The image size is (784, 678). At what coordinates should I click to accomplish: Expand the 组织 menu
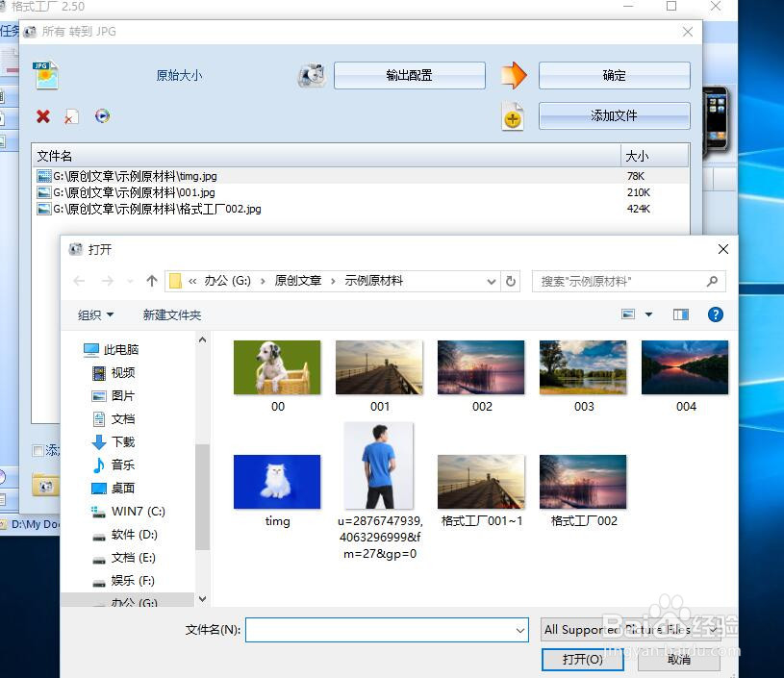[93, 314]
